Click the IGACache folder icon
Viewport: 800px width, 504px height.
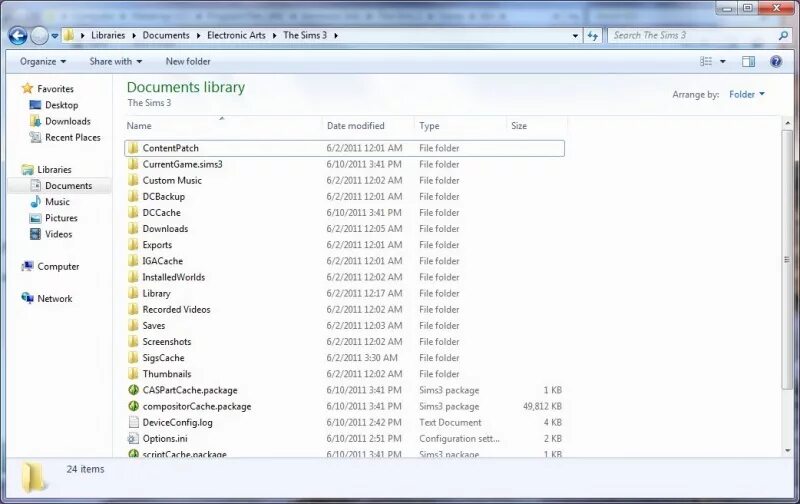coord(133,261)
